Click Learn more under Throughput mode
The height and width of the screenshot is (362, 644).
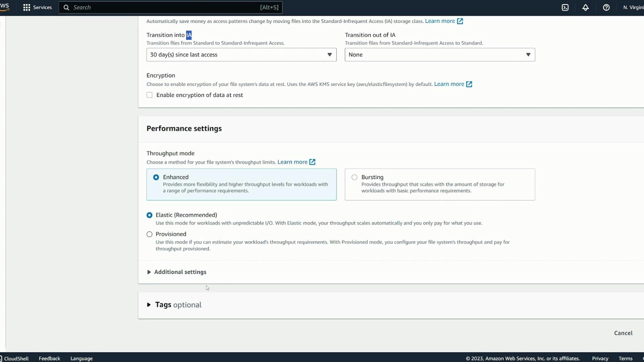pyautogui.click(x=292, y=162)
